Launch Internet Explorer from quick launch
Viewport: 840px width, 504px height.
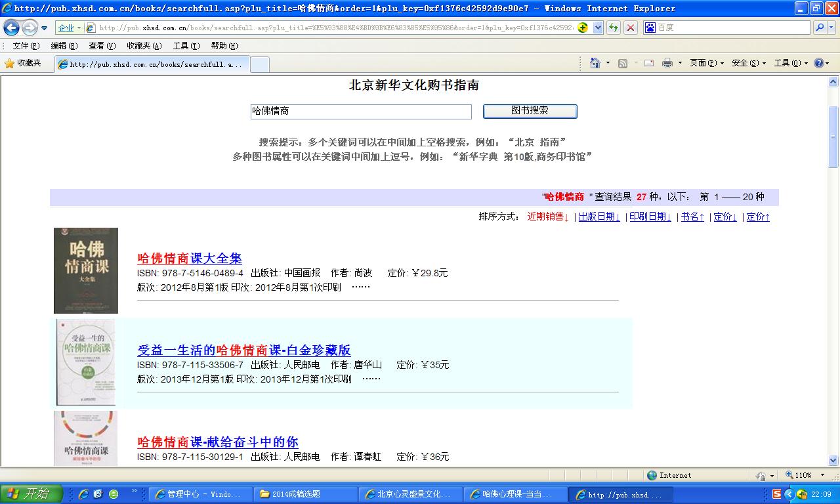(83, 494)
